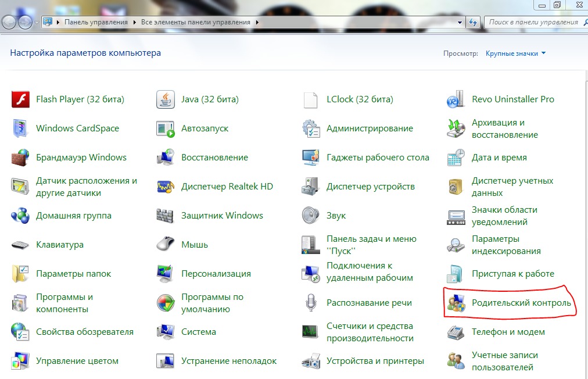
Task: Open Диспетчер устройств icon
Action: [x=310, y=187]
